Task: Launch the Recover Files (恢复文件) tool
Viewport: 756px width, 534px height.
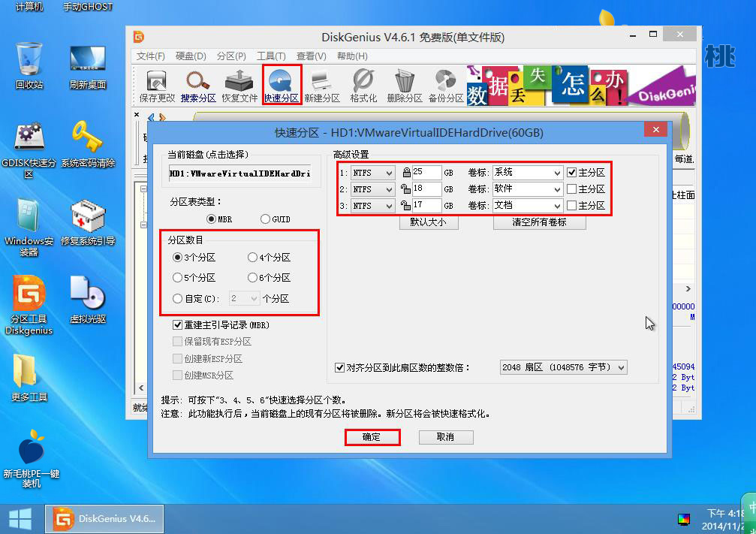Action: click(239, 86)
